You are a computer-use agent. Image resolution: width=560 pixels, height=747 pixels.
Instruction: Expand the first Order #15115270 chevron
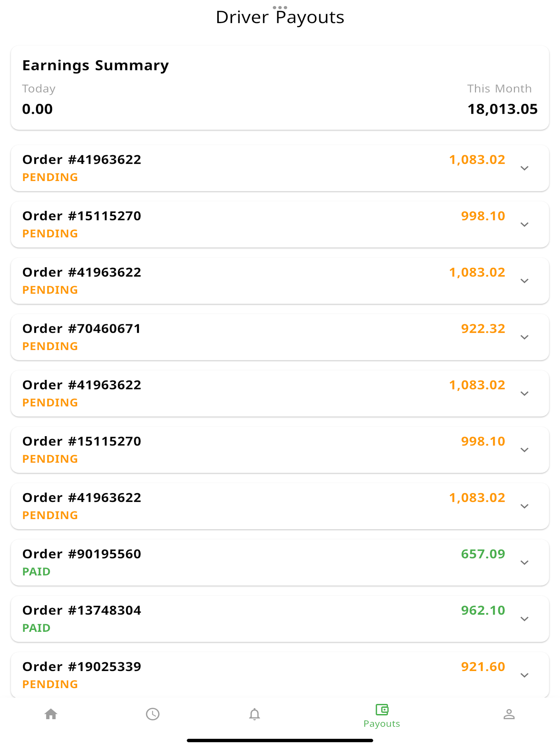[524, 224]
